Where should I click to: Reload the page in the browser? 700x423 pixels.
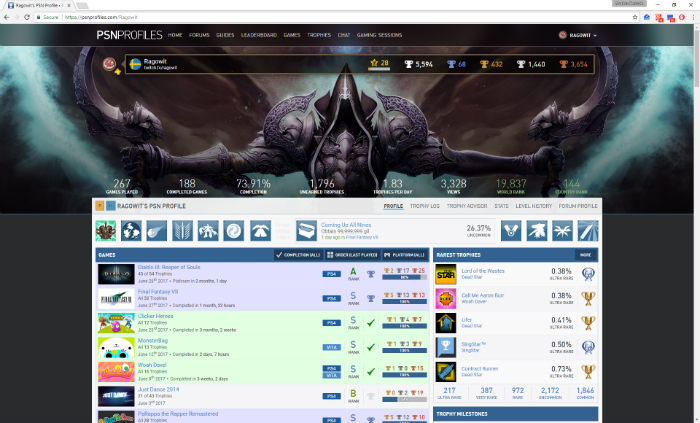click(x=27, y=17)
